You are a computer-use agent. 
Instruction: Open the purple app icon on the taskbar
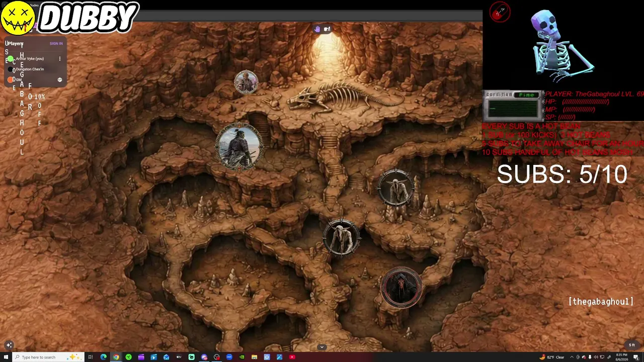[x=141, y=357]
